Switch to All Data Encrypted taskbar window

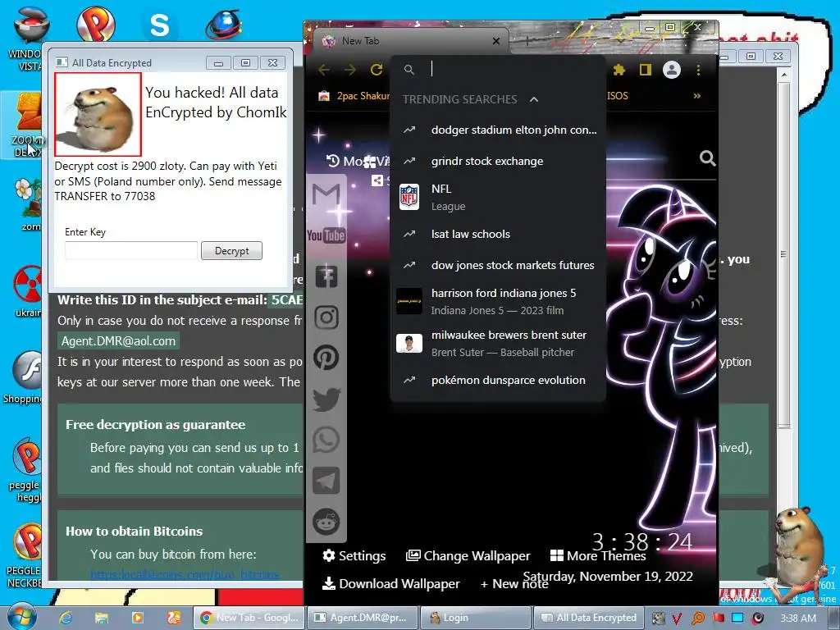(588, 618)
